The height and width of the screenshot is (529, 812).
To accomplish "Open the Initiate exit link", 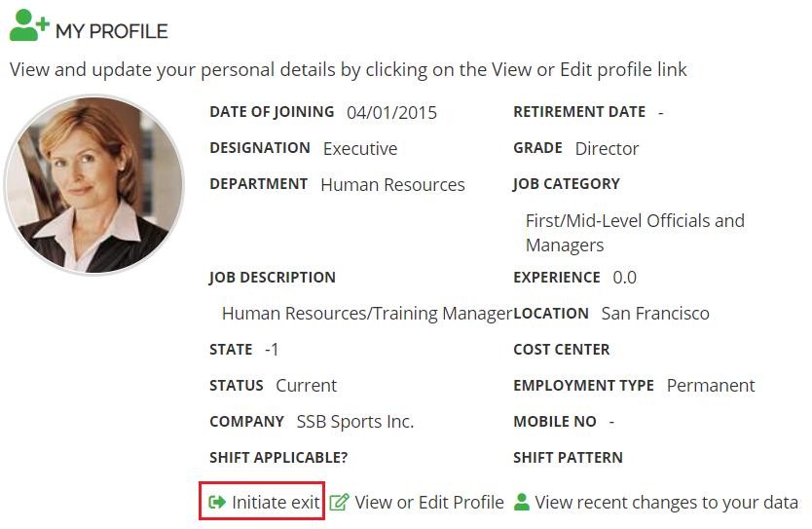I will click(x=276, y=503).
